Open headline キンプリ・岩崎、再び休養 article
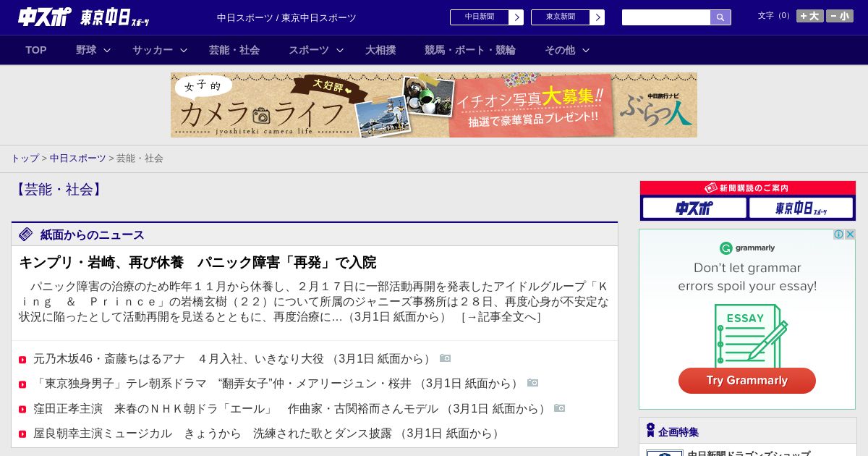Image resolution: width=868 pixels, height=456 pixels. point(197,262)
